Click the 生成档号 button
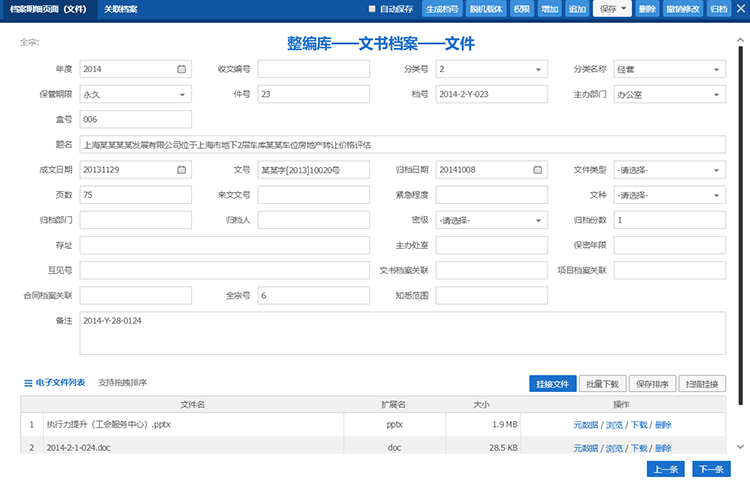 click(442, 9)
